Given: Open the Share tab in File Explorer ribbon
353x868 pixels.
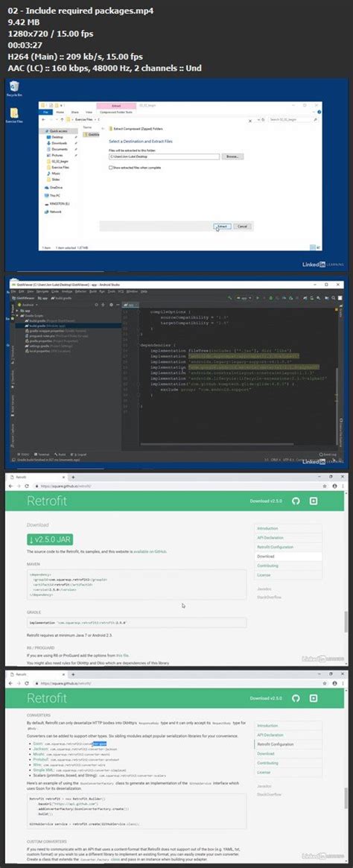Looking at the screenshot, I should (74, 111).
